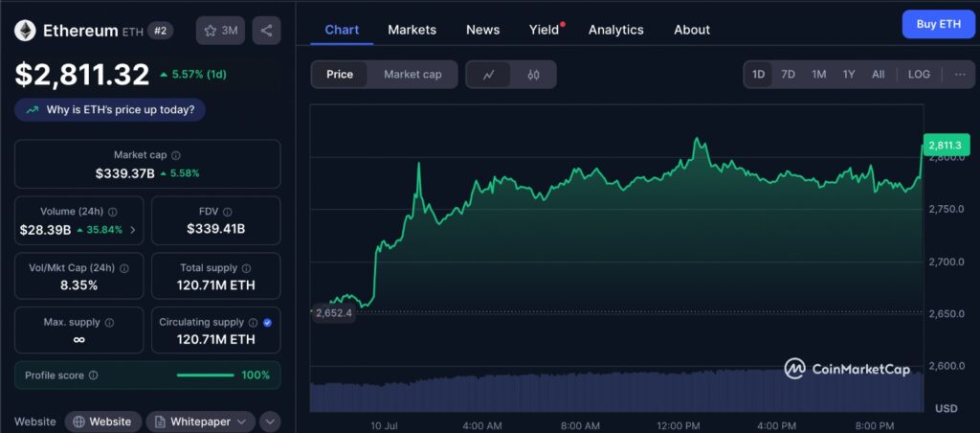The width and height of the screenshot is (980, 433).
Task: Switch to candlestick chart icon
Action: point(533,75)
